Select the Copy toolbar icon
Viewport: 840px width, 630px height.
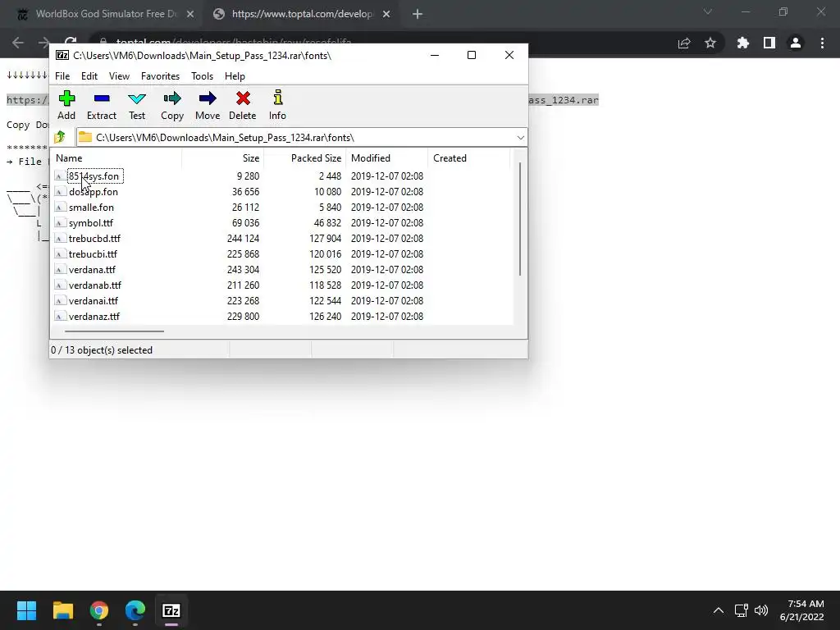tap(172, 105)
